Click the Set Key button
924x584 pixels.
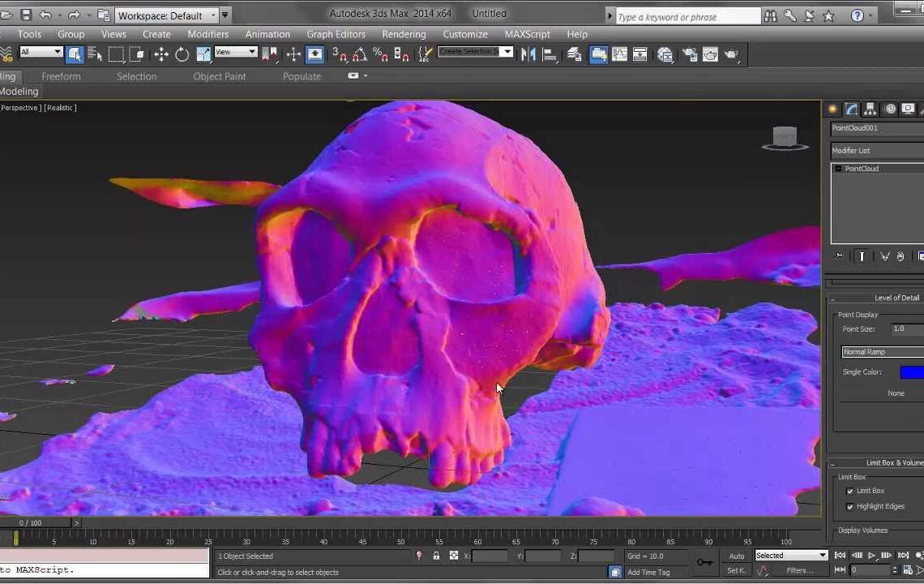735,571
